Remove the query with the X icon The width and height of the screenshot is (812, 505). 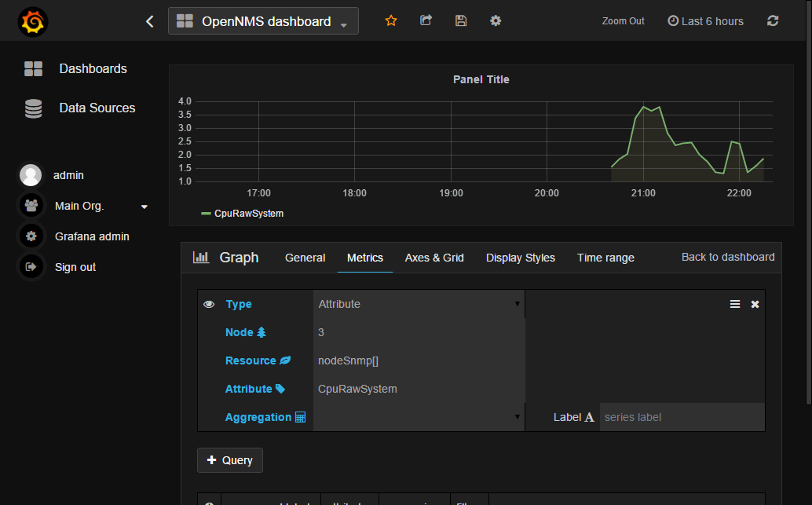click(755, 305)
